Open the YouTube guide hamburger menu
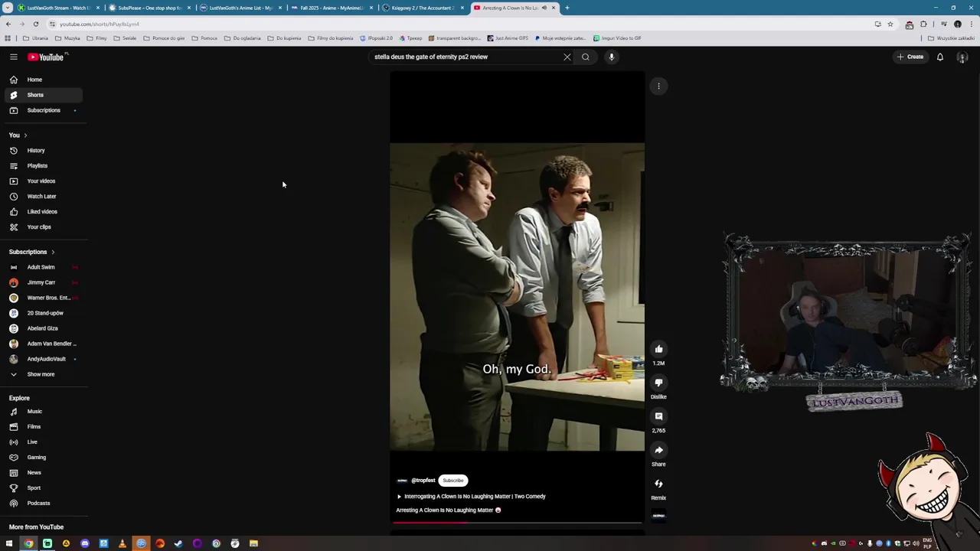 (x=13, y=57)
